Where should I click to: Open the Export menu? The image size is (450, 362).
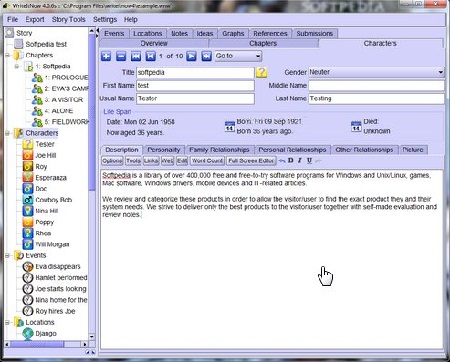[x=35, y=20]
